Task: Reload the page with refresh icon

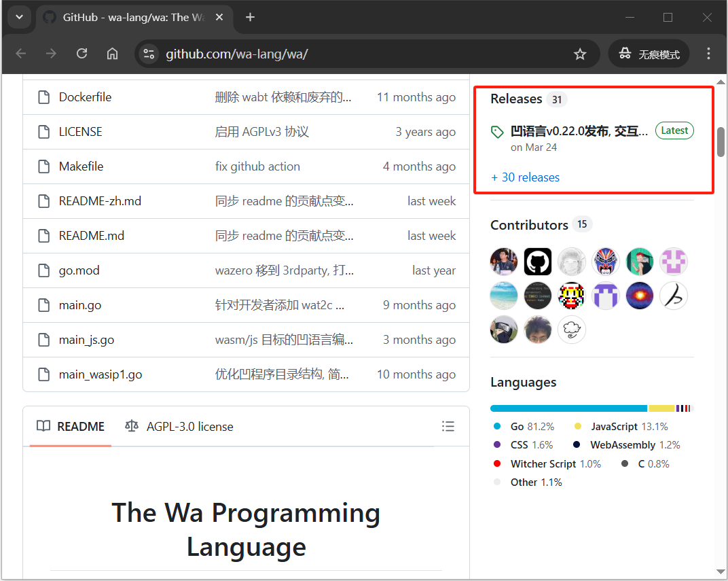Action: click(x=82, y=54)
